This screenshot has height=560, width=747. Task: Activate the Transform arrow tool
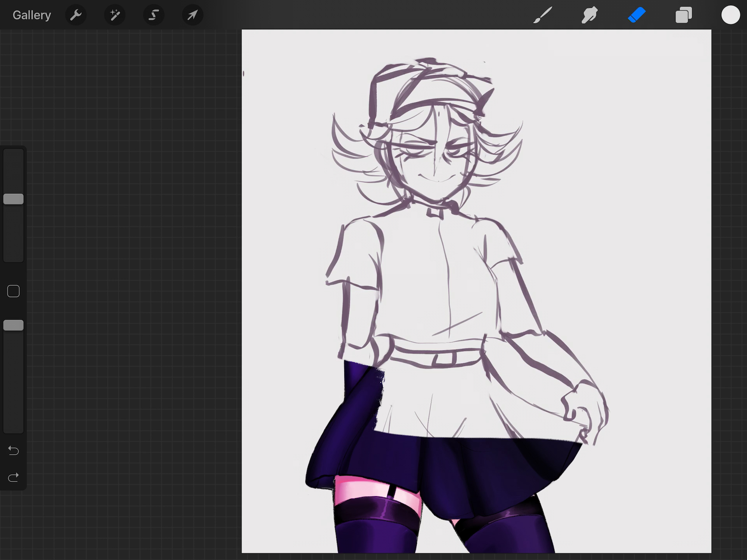pyautogui.click(x=193, y=15)
